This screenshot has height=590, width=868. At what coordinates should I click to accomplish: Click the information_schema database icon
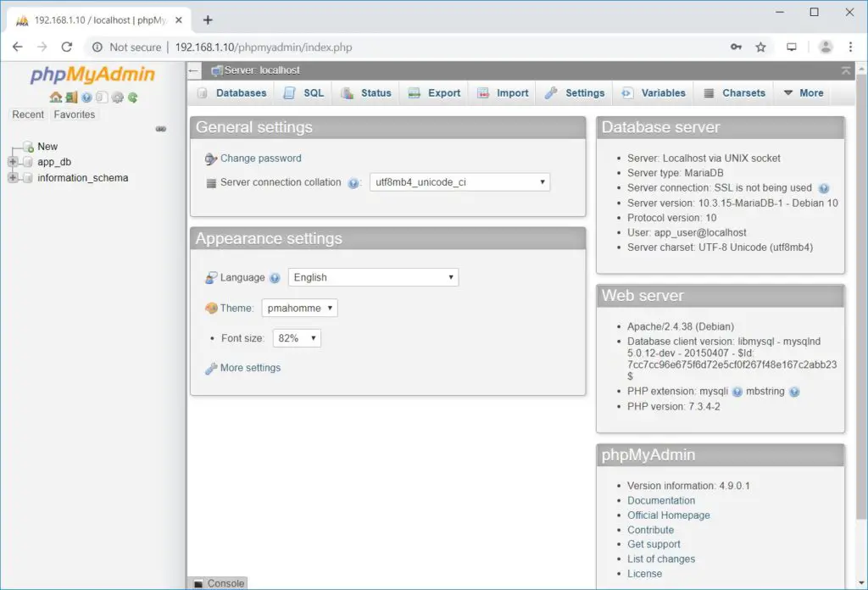[x=28, y=178]
